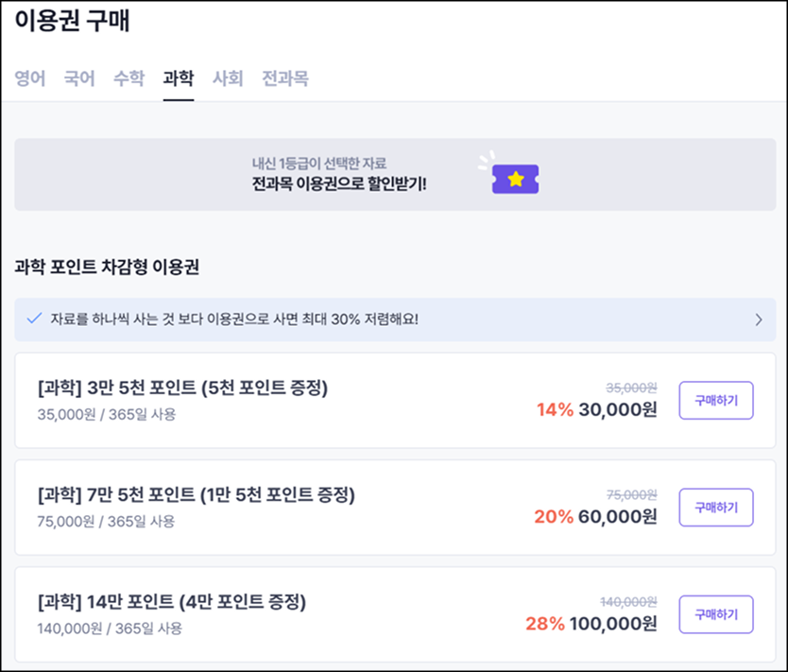788x672 pixels.
Task: Go to the 사회 tab
Action: tap(228, 78)
